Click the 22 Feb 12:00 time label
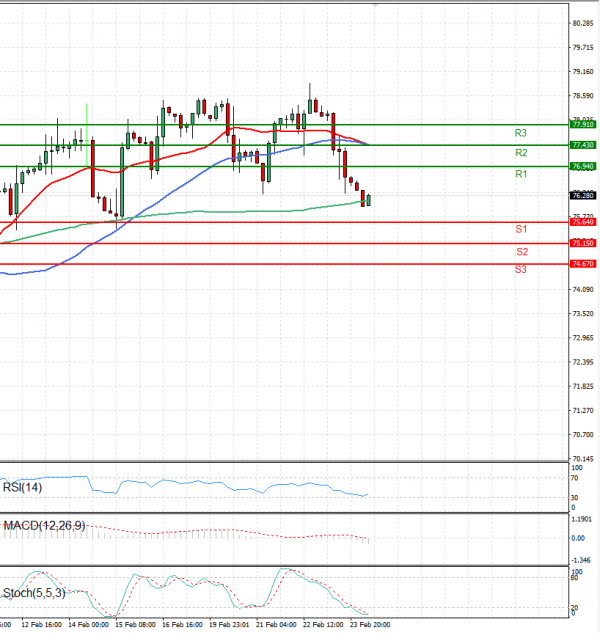Viewport: 600px width, 633px height. (x=323, y=625)
